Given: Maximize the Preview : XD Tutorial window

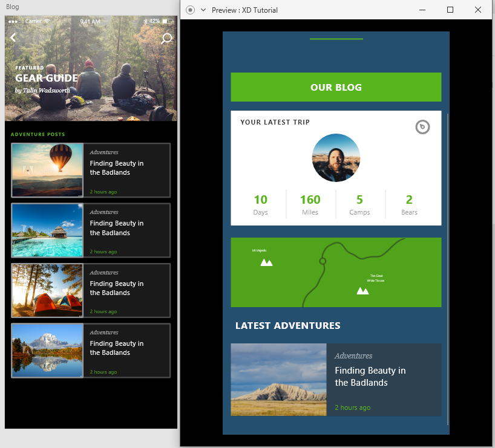Looking at the screenshot, I should click(x=450, y=10).
